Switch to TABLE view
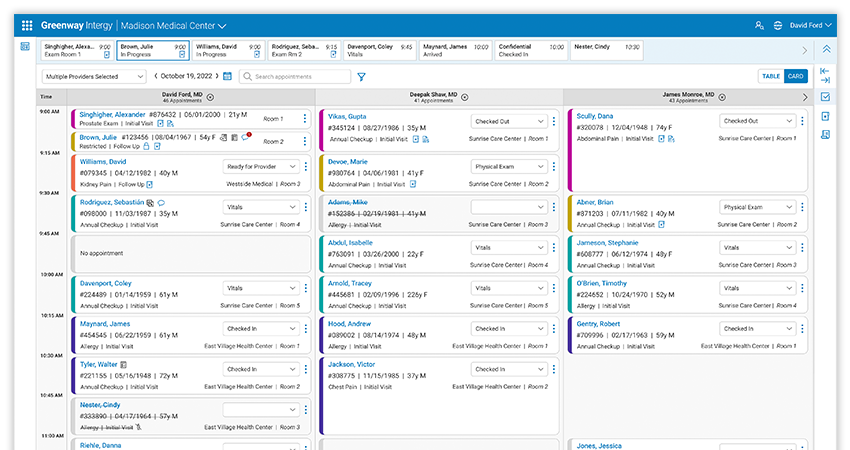Image resolution: width=850 pixels, height=450 pixels. point(771,76)
